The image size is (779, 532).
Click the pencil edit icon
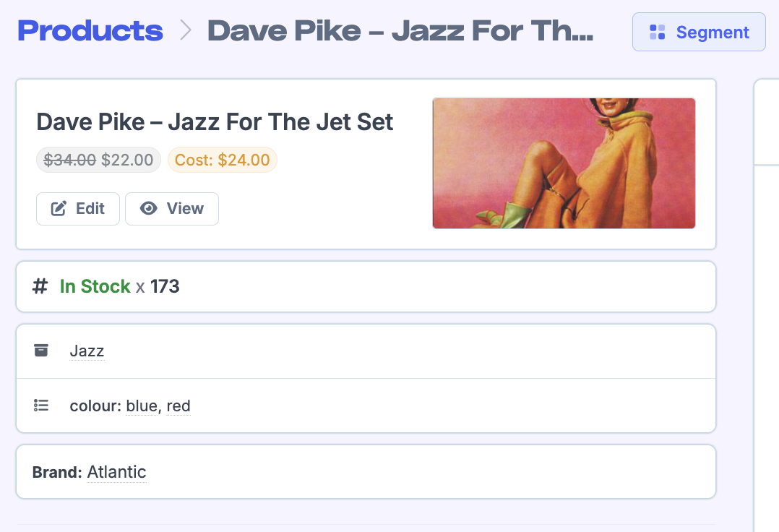tap(59, 209)
